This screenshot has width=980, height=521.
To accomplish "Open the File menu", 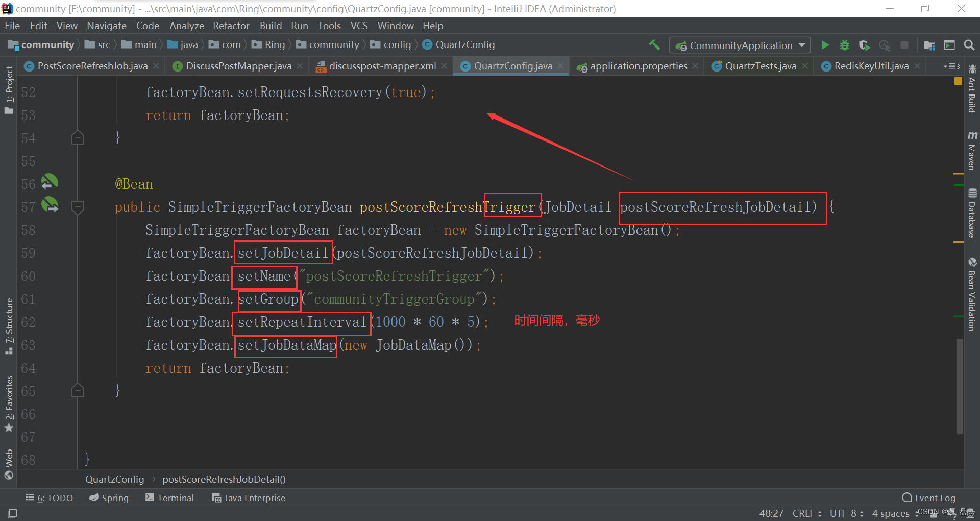I will click(x=12, y=26).
